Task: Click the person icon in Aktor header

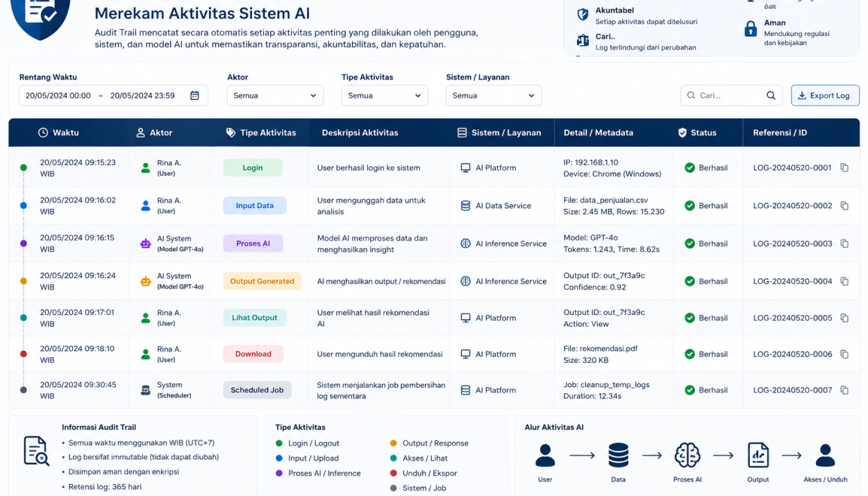Action: pos(140,132)
